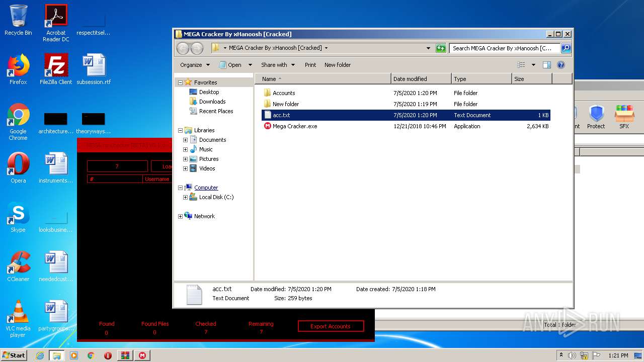644x362 pixels.
Task: Refresh the Explorer address bar
Action: [x=441, y=48]
